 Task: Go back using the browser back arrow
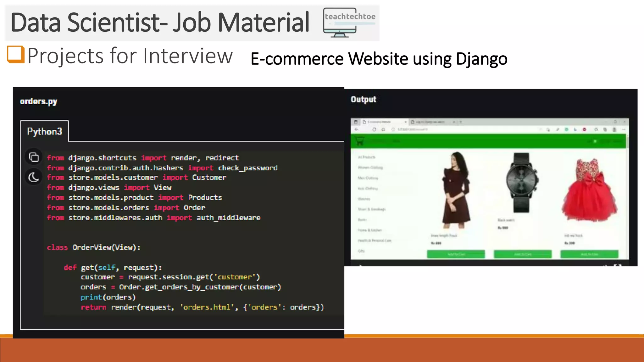[x=356, y=129]
